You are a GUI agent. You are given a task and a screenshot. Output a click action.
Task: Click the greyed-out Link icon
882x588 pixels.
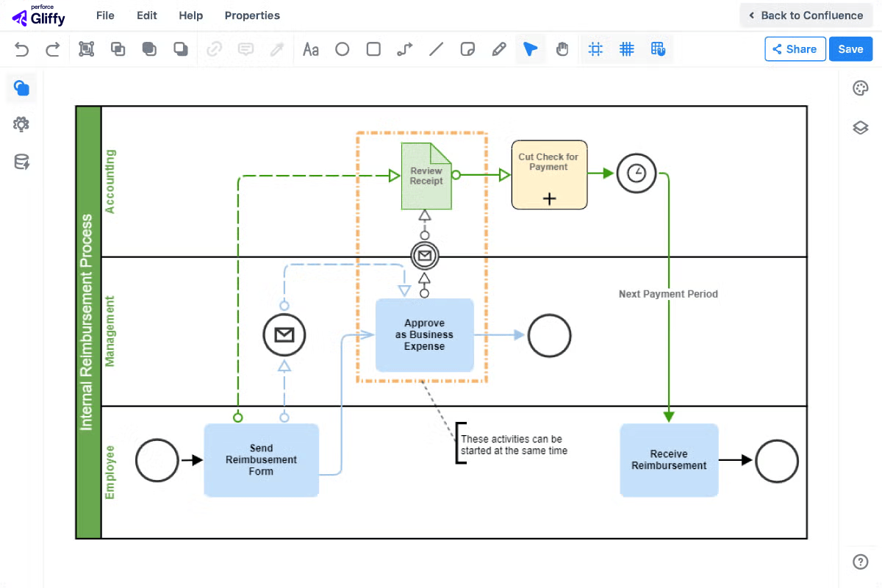215,49
